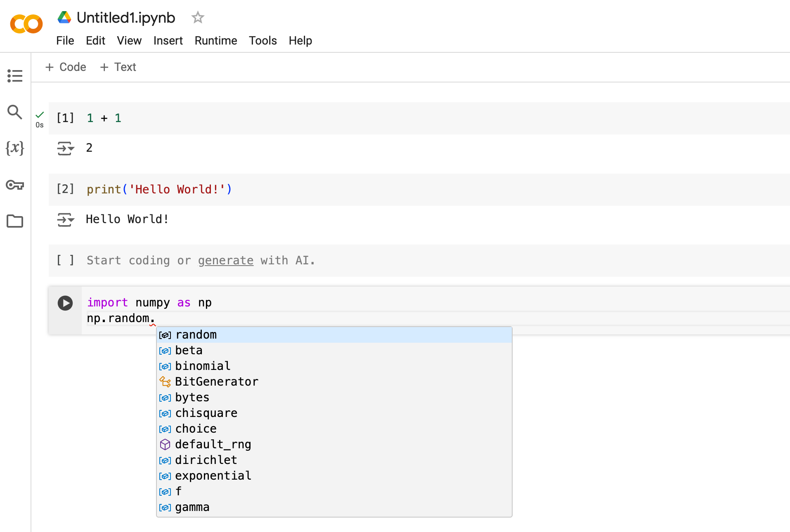Image resolution: width=790 pixels, height=532 pixels.
Task: Select the f autocomplete suggestion
Action: (334, 492)
